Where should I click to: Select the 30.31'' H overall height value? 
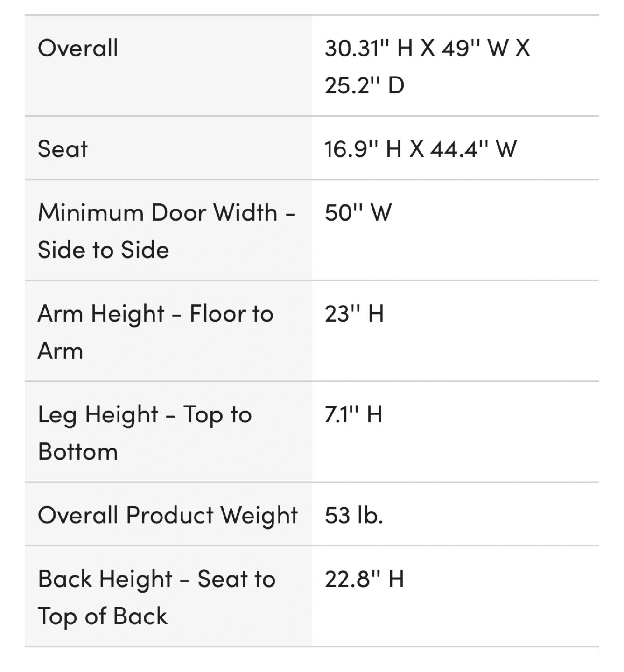(369, 48)
